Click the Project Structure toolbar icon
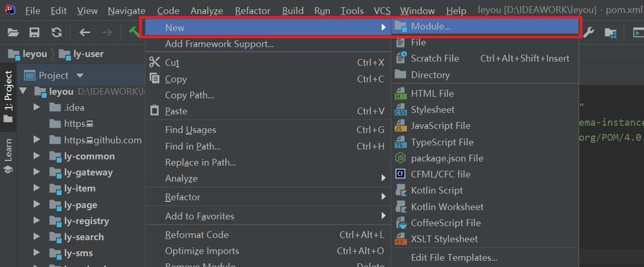The width and height of the screenshot is (644, 267). (611, 33)
